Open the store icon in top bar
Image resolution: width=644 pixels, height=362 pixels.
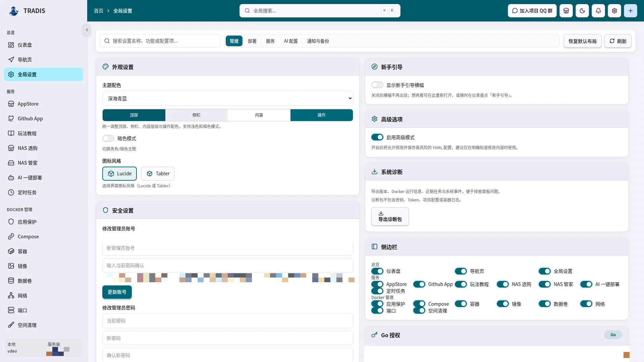566,11
